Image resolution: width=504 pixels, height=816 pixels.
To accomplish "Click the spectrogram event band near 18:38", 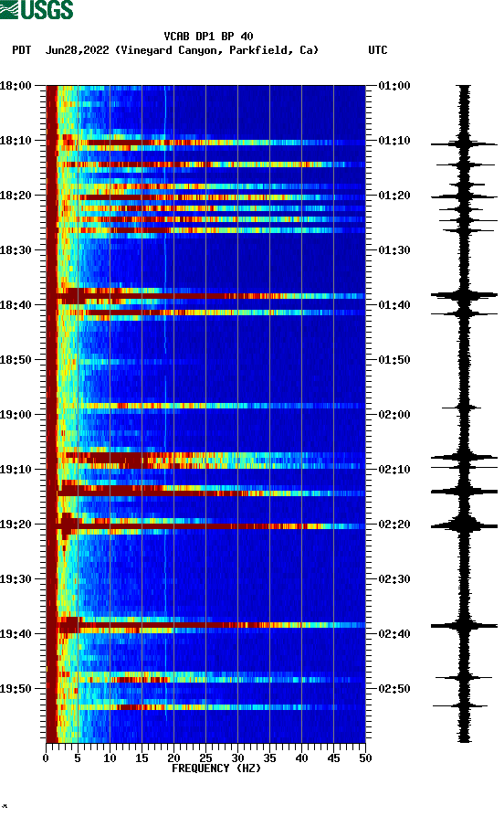I will point(205,296).
